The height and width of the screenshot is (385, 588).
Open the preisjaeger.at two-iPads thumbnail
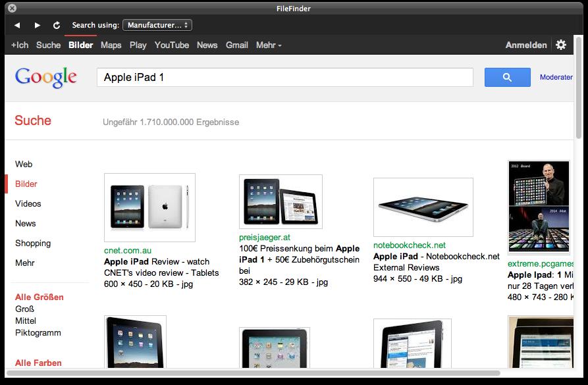281,201
